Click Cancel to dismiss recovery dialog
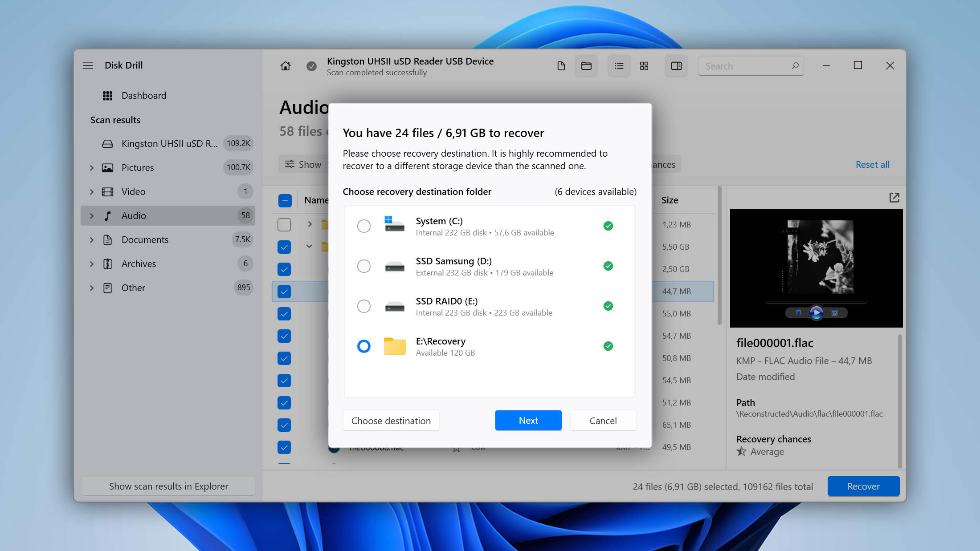Image resolution: width=980 pixels, height=551 pixels. (603, 420)
